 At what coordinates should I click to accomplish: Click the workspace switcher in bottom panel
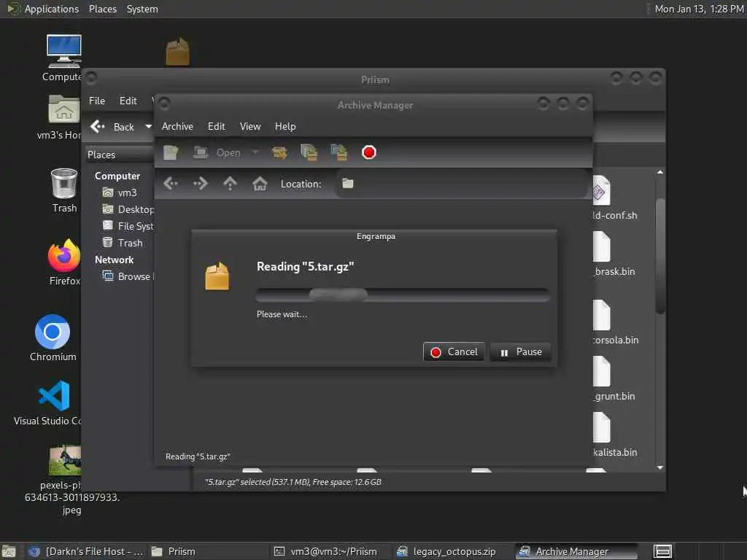click(662, 551)
